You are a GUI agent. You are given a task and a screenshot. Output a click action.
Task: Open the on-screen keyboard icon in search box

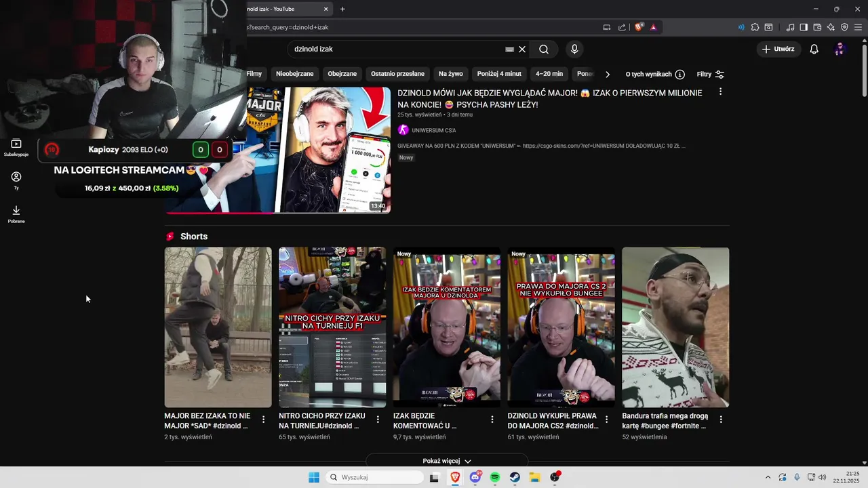[x=509, y=49]
